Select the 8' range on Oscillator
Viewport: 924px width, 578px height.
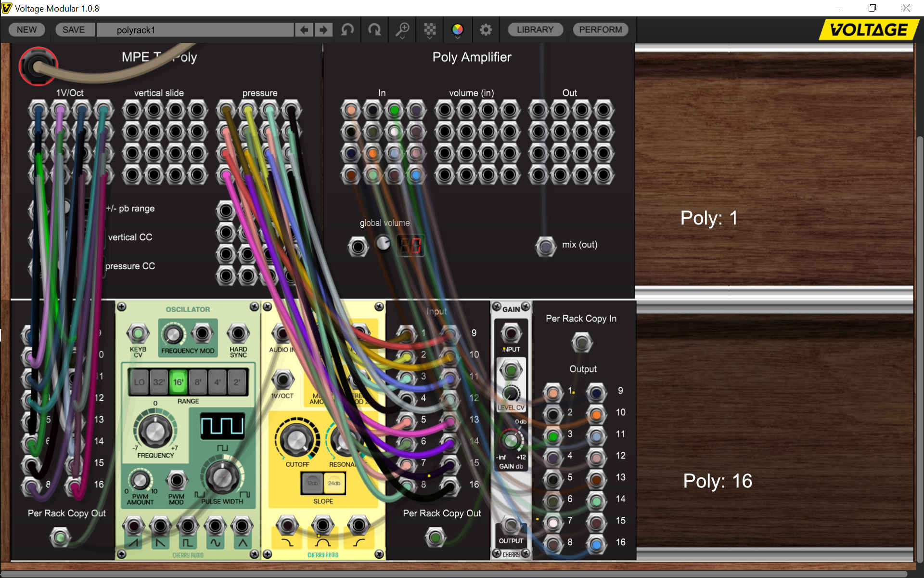(198, 382)
